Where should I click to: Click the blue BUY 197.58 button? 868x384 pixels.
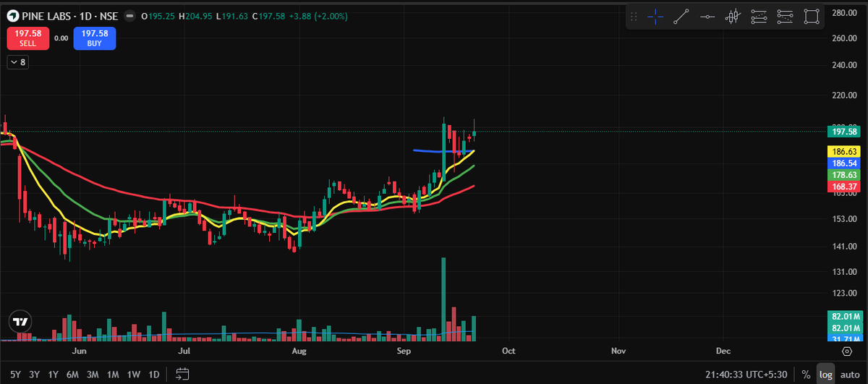(x=95, y=38)
